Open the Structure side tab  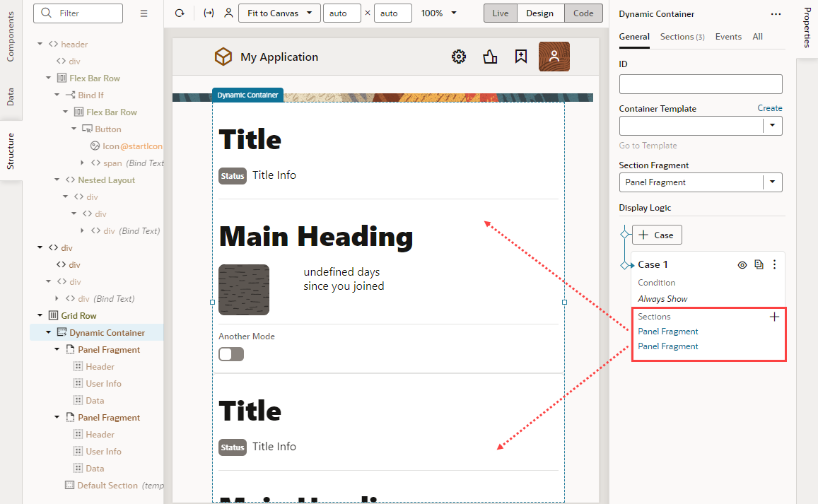(11, 151)
